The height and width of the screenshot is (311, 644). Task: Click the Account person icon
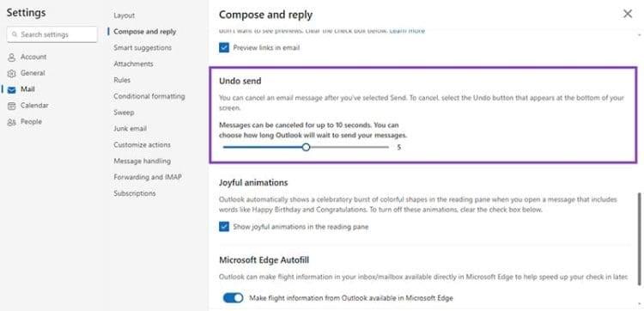click(11, 57)
